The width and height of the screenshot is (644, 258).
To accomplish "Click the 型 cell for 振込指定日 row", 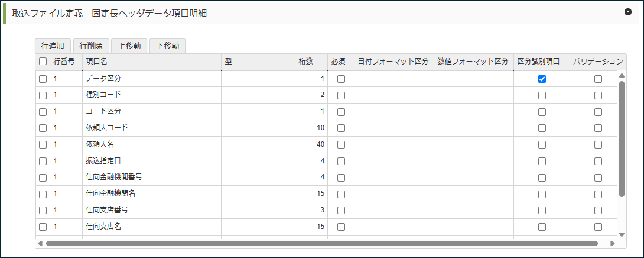I will coord(258,161).
